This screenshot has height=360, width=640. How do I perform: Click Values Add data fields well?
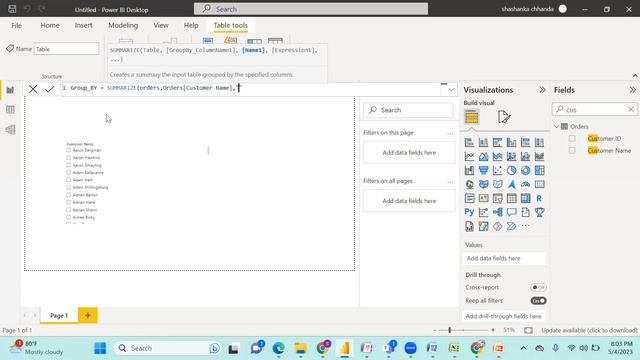504,258
